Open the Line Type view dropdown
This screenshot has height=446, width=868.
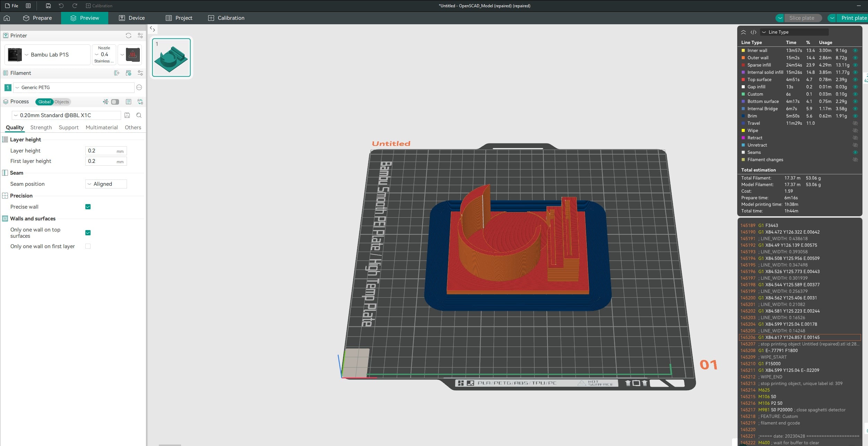[794, 32]
